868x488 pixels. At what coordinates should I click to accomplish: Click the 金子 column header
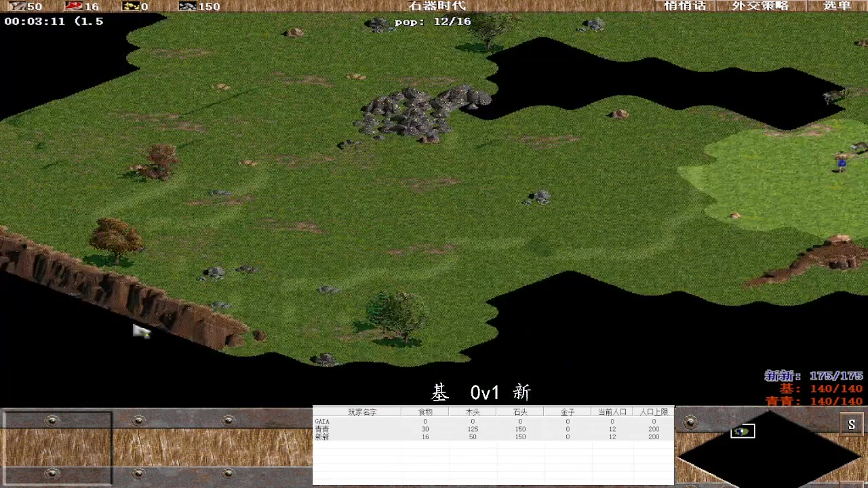568,411
